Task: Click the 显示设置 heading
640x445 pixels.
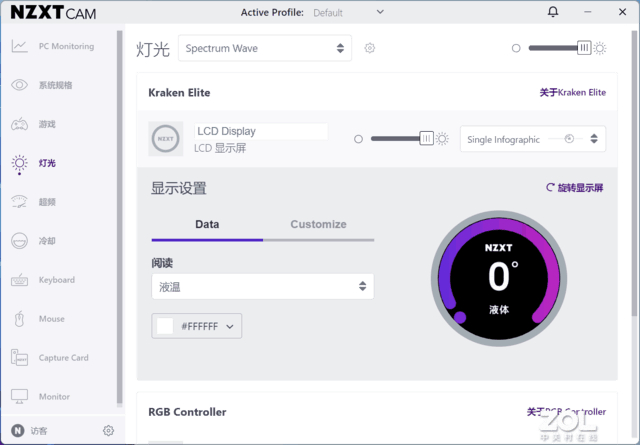Action: 179,188
